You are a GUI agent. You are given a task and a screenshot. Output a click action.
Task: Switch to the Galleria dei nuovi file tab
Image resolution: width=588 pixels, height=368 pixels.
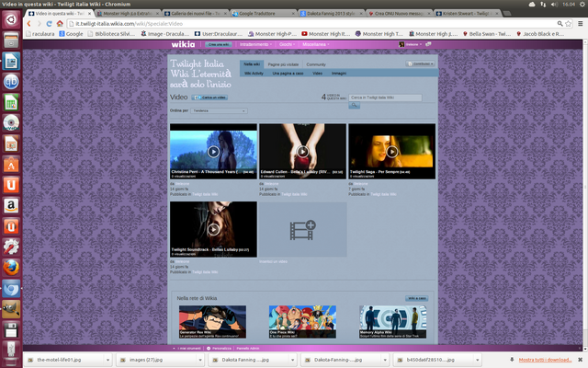[x=196, y=14]
